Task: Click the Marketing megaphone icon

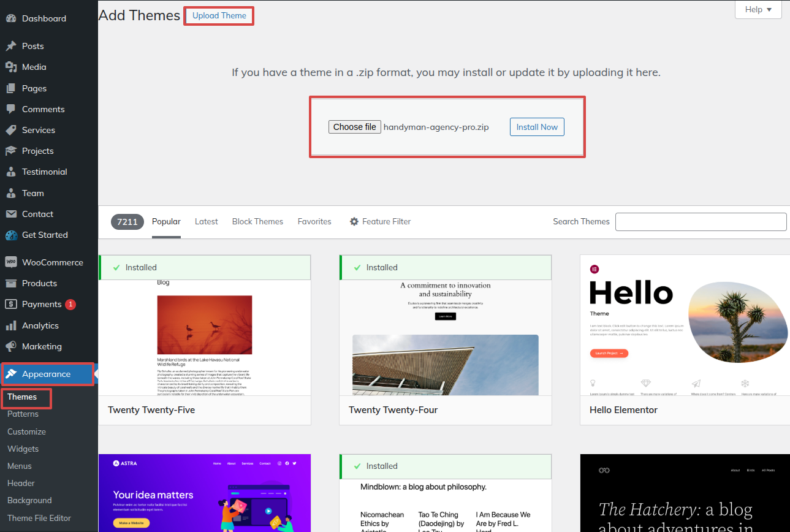Action: [x=11, y=346]
